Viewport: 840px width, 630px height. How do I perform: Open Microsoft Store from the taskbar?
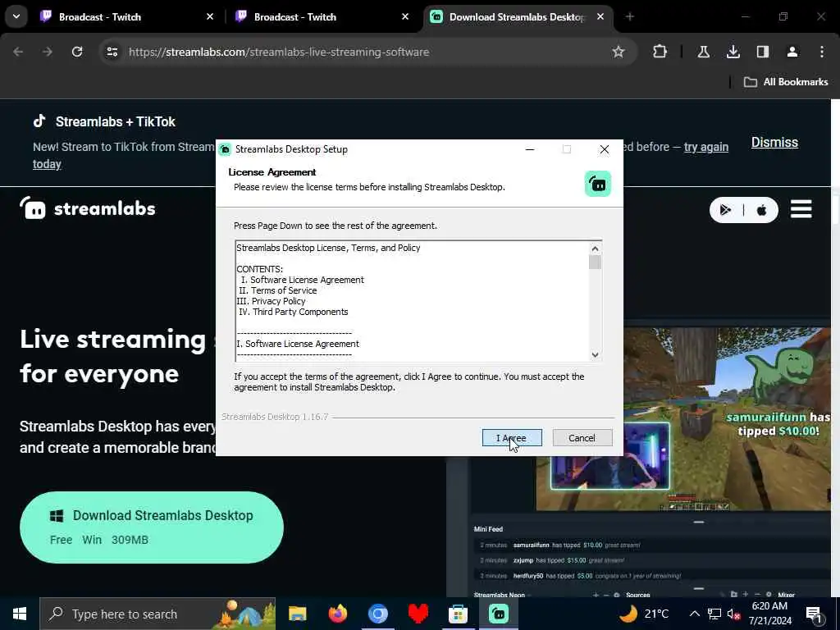[458, 614]
